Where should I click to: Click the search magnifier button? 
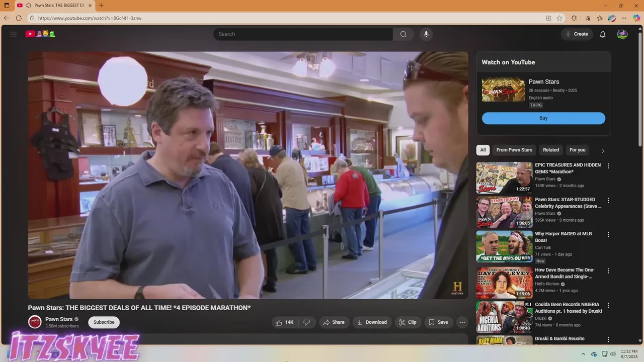click(x=404, y=34)
